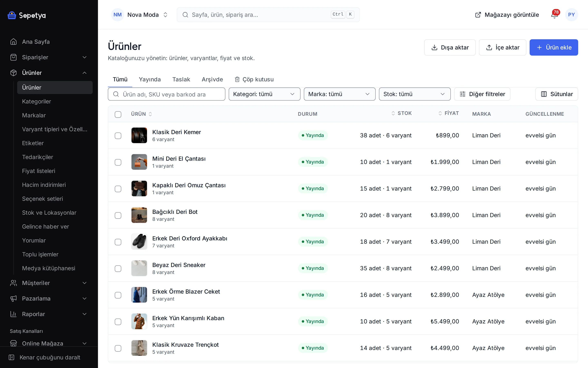Collapse the Ürünler sidebar chevron

click(85, 73)
